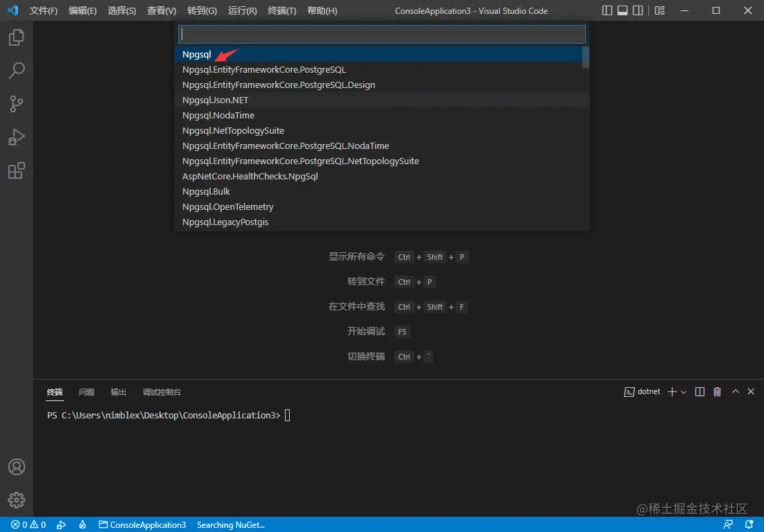Switch to the 问题 panel tab
764x532 pixels.
tap(86, 392)
